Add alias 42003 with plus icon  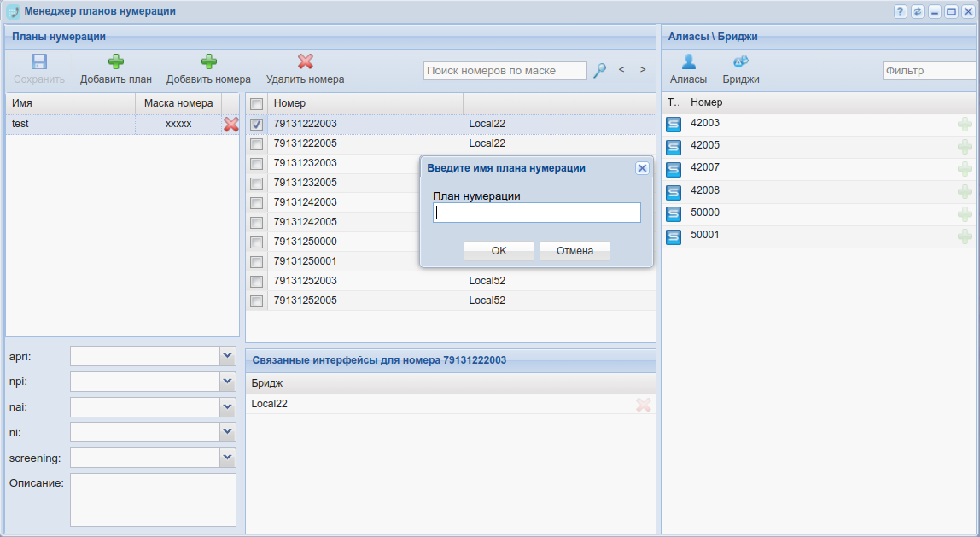pos(965,125)
